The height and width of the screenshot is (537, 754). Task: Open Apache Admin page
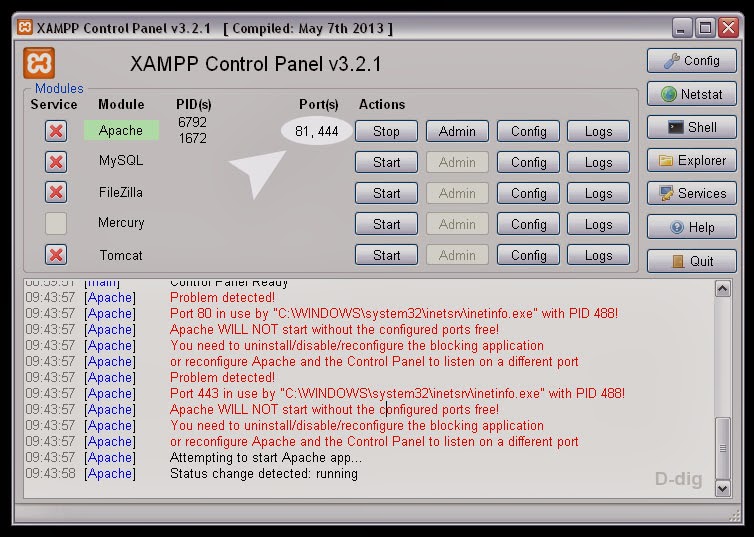click(x=457, y=131)
